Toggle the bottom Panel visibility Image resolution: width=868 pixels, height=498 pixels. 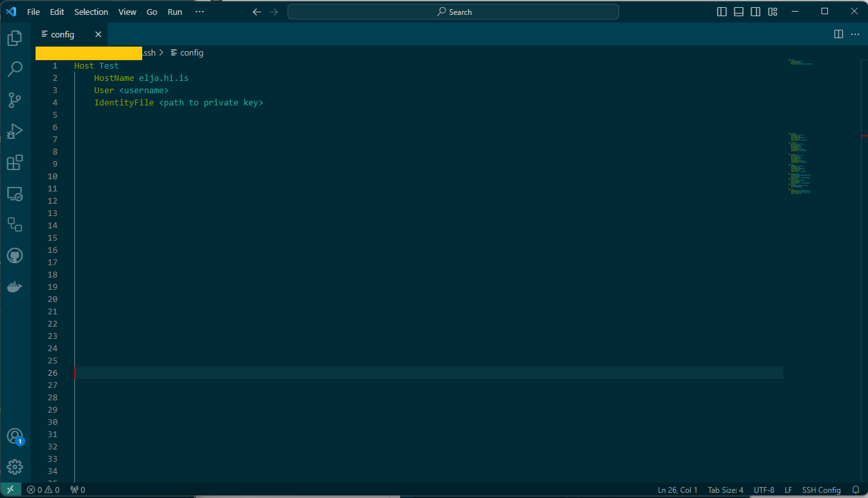click(x=738, y=11)
